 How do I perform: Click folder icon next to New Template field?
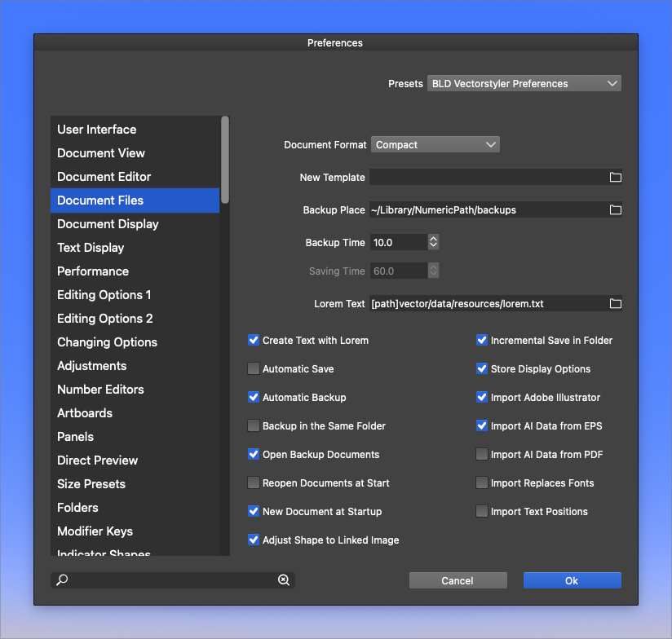[x=616, y=178]
